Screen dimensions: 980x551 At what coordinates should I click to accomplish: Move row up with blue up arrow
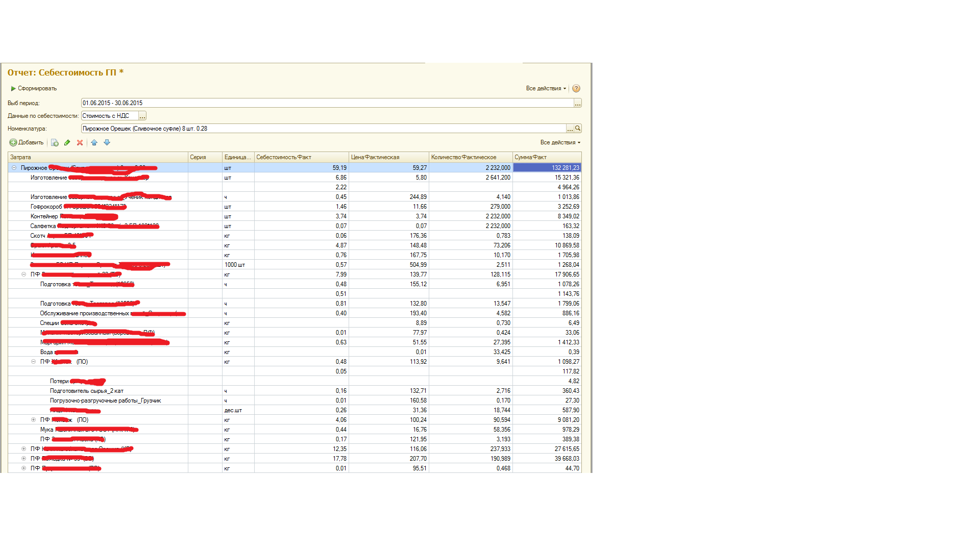(94, 143)
